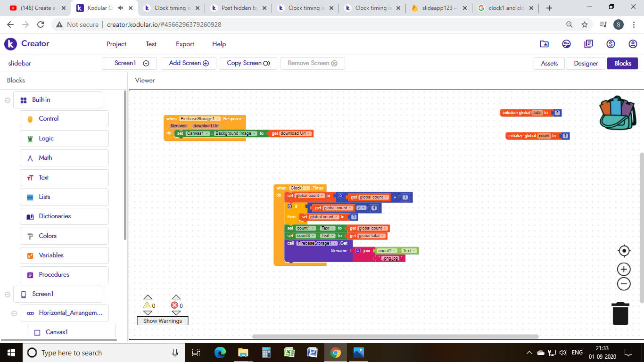Click the trash can icon
Image resolution: width=644 pixels, height=362 pixels.
[620, 313]
